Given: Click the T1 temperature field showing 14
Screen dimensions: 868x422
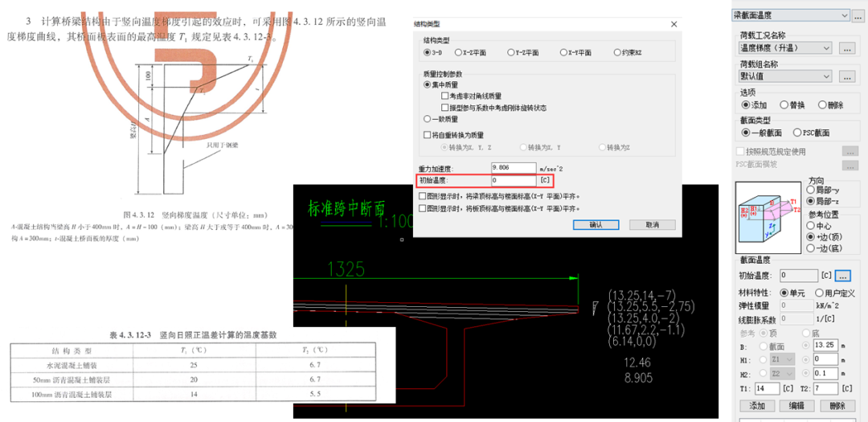Looking at the screenshot, I should pyautogui.click(x=766, y=388).
